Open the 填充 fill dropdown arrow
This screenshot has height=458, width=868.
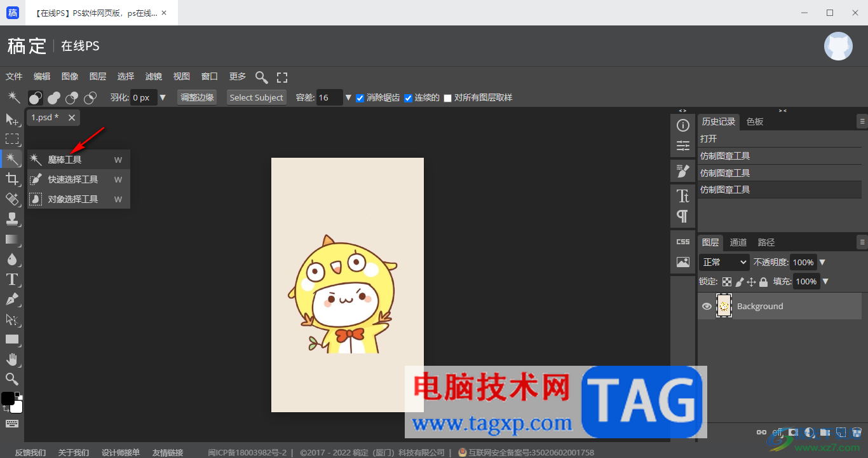825,281
